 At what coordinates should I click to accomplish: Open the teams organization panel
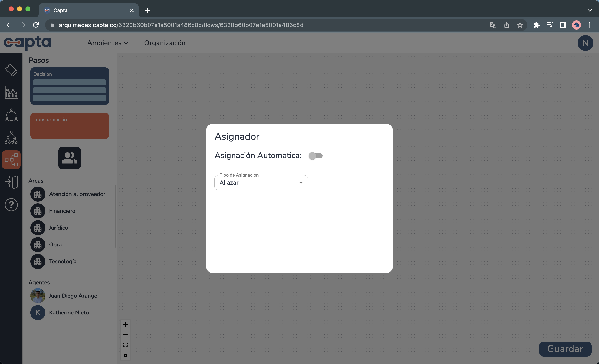(11, 115)
